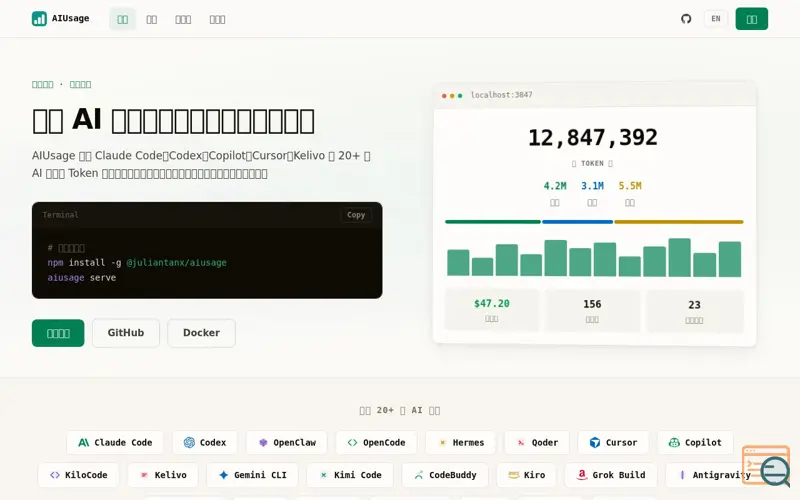Screen dimensions: 800x500
Task: Click the green progress bar segment
Action: click(493, 222)
